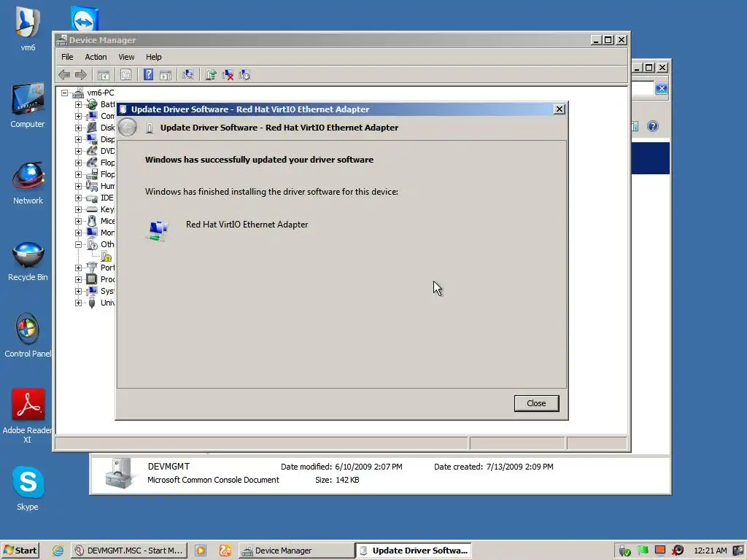Select the IDE tree item
This screenshot has height=560, width=747.
[x=107, y=198]
